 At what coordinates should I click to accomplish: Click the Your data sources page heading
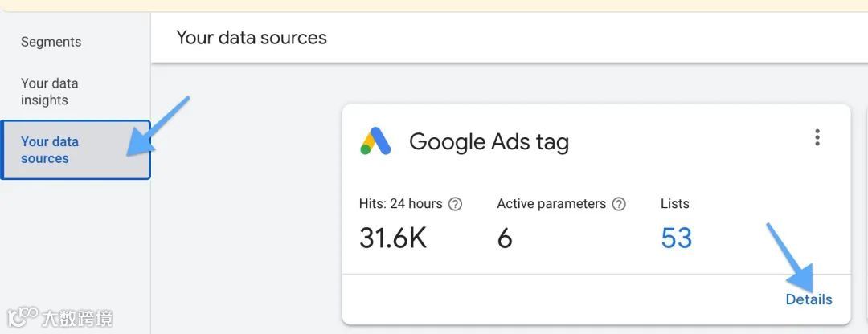[x=252, y=37]
